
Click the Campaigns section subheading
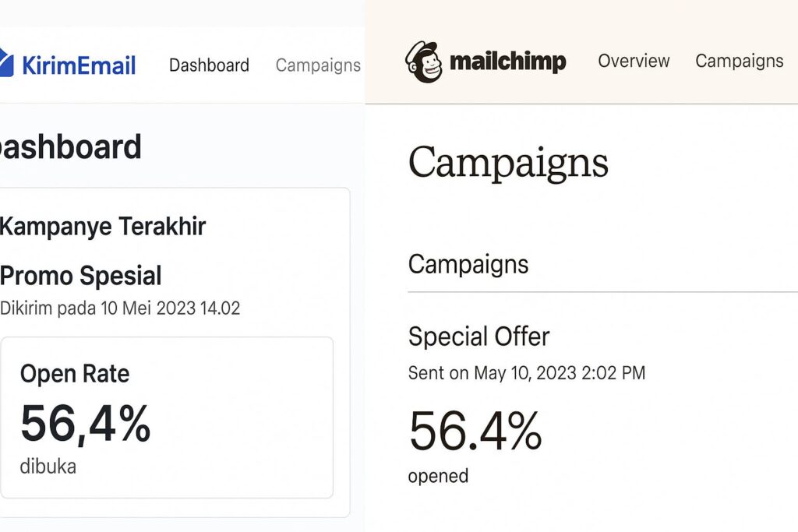point(468,264)
